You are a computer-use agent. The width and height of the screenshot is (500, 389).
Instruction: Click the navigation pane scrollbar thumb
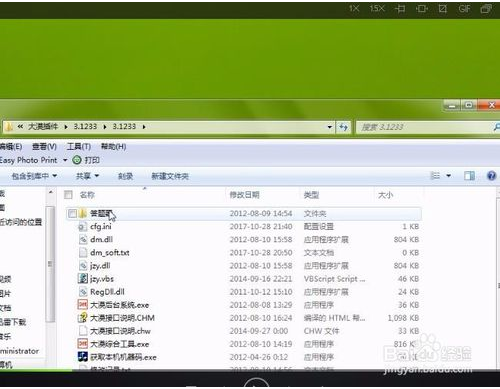pyautogui.click(x=50, y=263)
